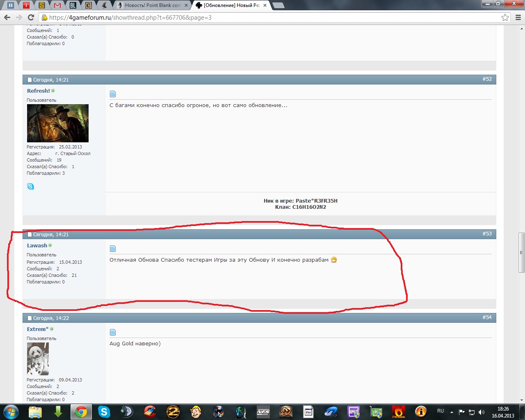525x420 pixels.
Task: Go back to the previous page
Action: coord(7,17)
